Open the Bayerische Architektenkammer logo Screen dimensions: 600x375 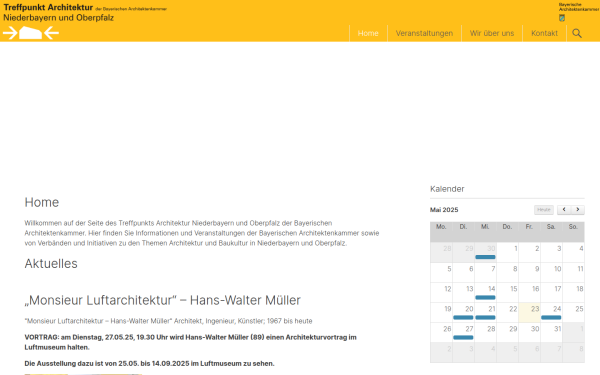click(x=579, y=12)
